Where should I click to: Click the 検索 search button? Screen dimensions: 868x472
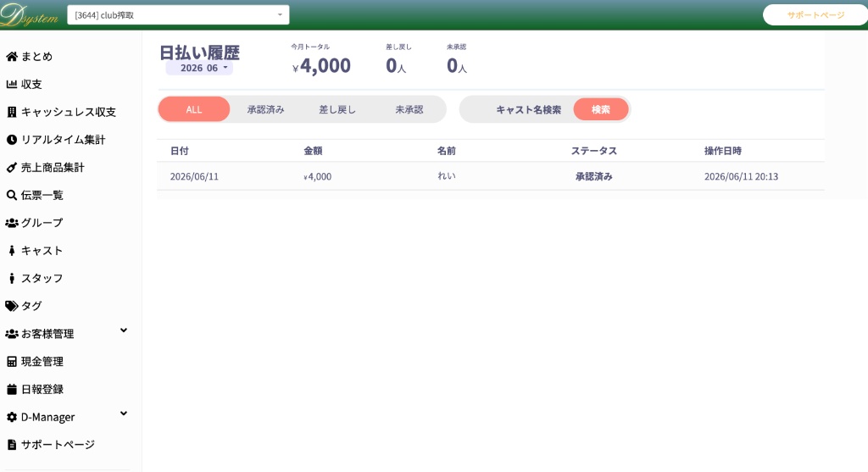pos(601,109)
